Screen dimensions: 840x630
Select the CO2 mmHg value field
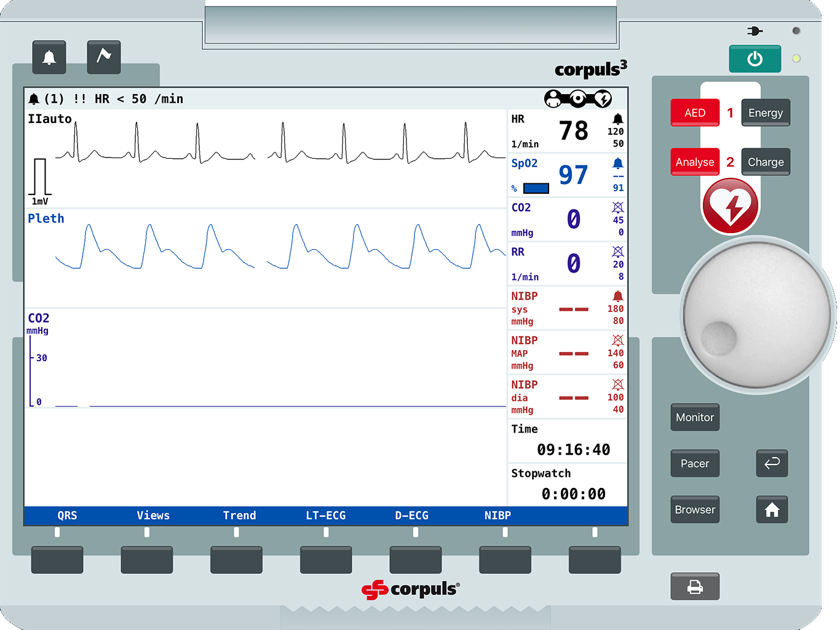click(567, 220)
